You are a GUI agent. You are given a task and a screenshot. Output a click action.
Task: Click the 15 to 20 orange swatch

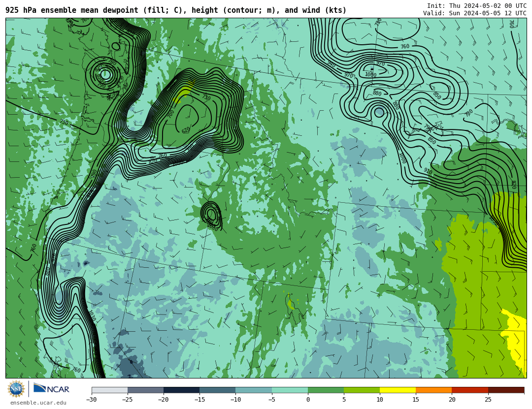(434, 390)
